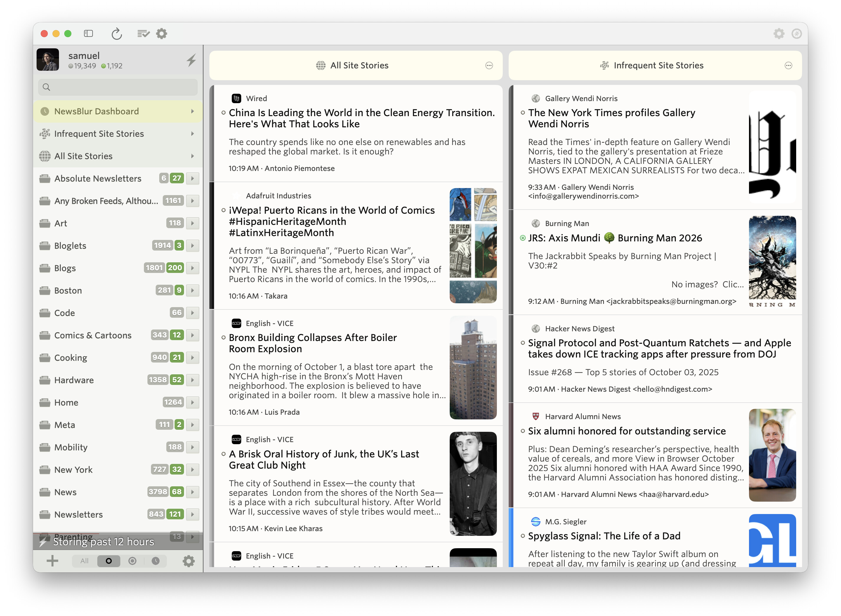Select All Site Stories in sidebar
Viewport: 841px width, 616px height.
(x=83, y=156)
